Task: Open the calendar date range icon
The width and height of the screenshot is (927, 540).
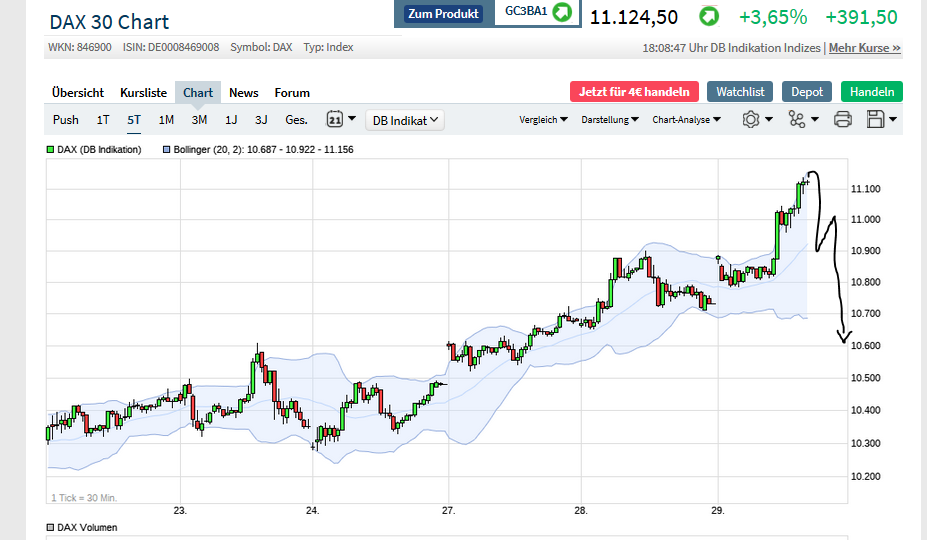Action: (336, 120)
